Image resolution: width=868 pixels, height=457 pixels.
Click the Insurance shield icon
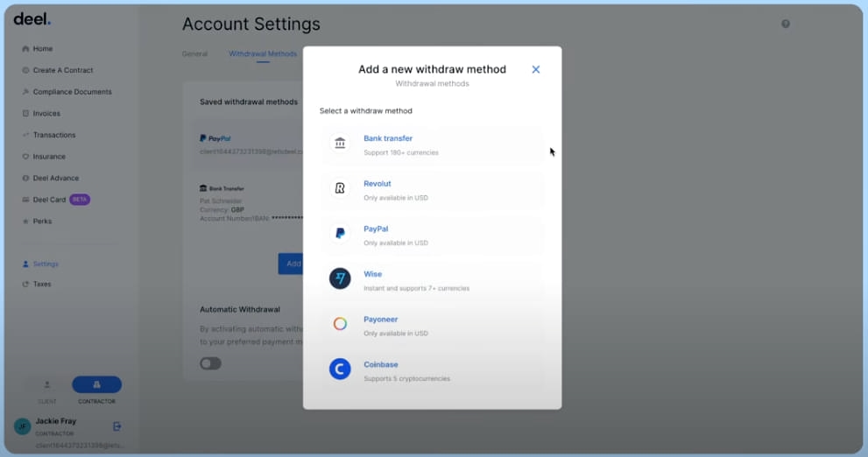25,157
